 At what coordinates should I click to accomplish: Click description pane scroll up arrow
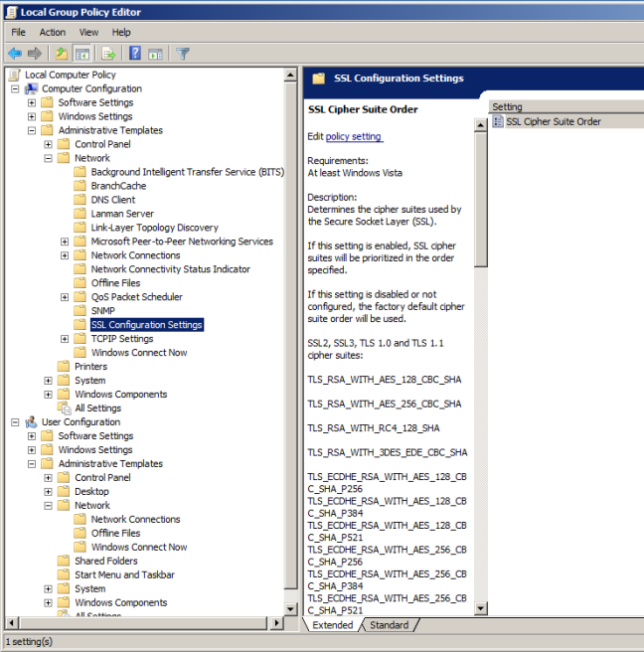[x=481, y=125]
